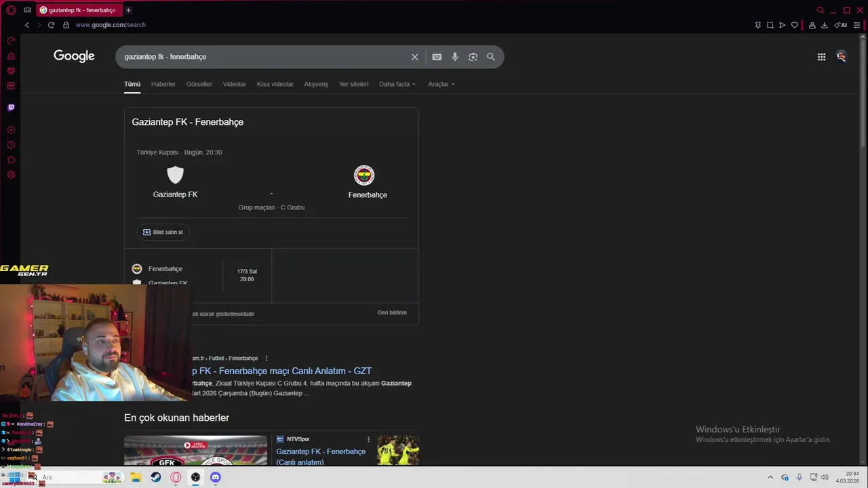Open the GX Mods sidebar icon
This screenshot has height=488, width=868.
tap(11, 85)
